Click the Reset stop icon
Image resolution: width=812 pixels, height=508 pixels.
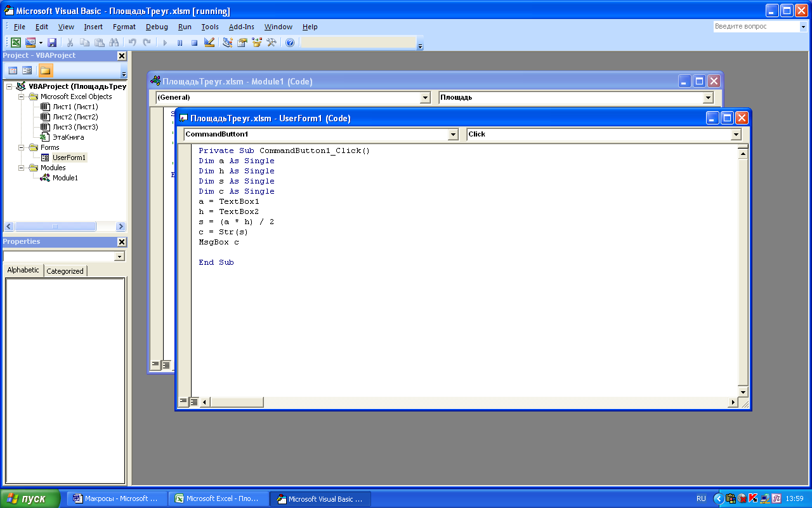click(x=194, y=43)
